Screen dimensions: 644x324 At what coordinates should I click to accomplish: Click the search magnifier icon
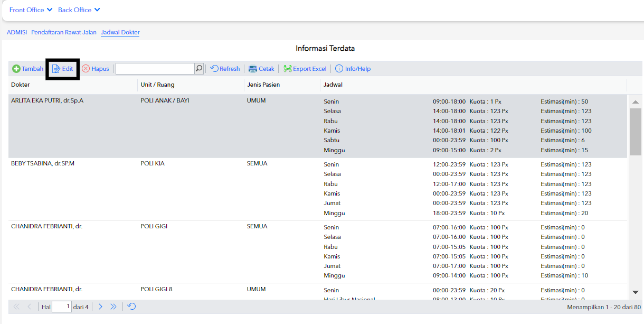pos(199,69)
